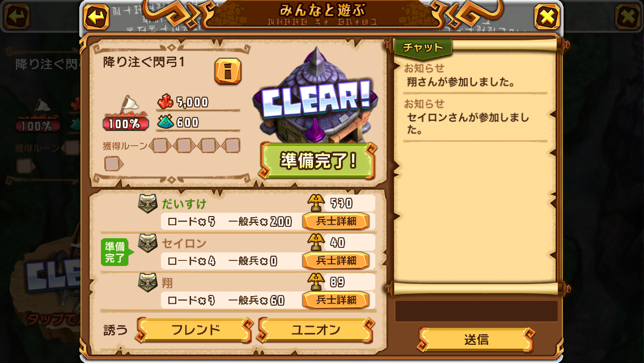Invite via フレンド button

(194, 330)
